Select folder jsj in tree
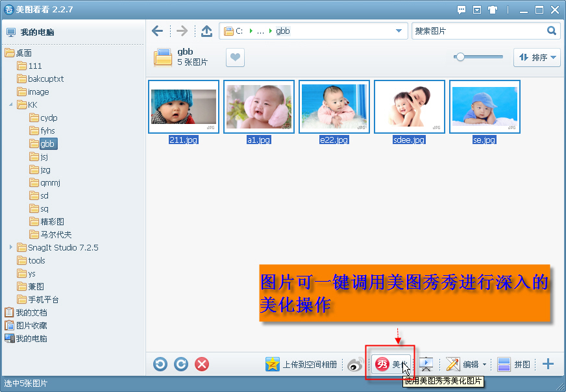The image size is (566, 392). coord(39,157)
